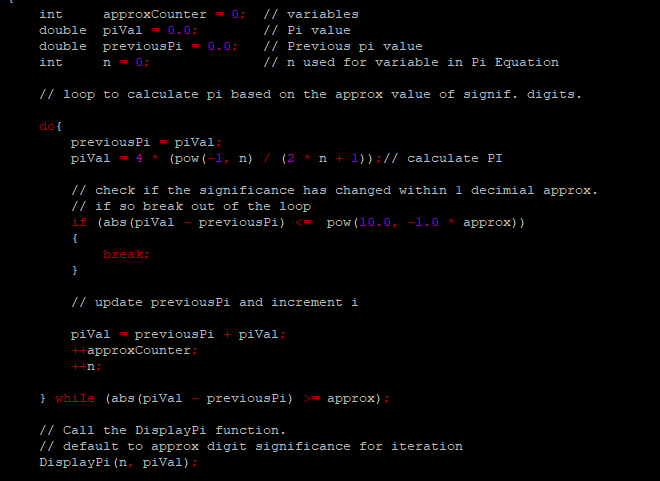Click the 'default to approx digit significance' comment
660x481 pixels.
[x=251, y=446]
